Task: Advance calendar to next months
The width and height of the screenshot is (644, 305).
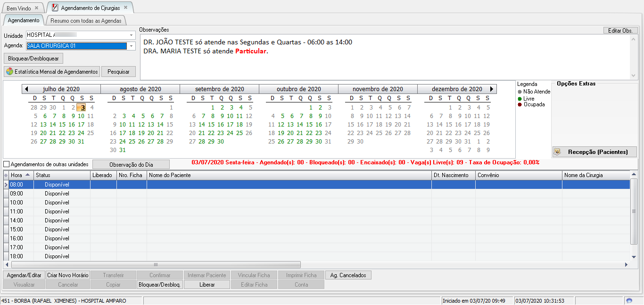Action: 492,89
